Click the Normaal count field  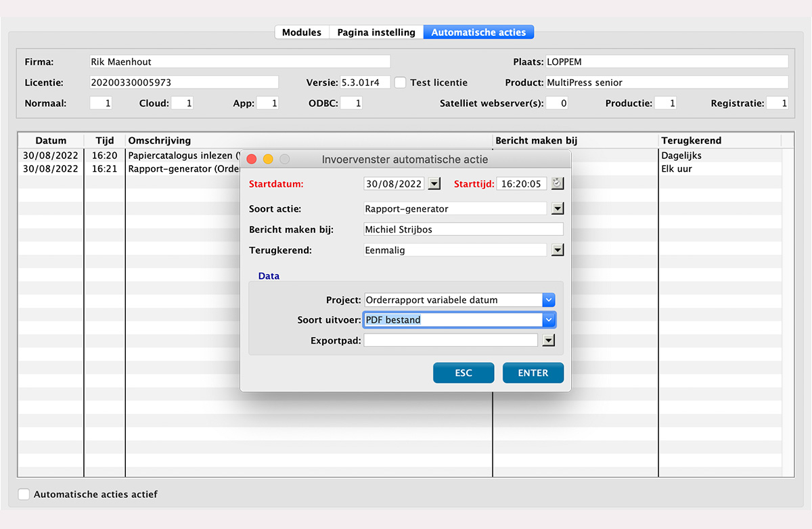click(101, 103)
